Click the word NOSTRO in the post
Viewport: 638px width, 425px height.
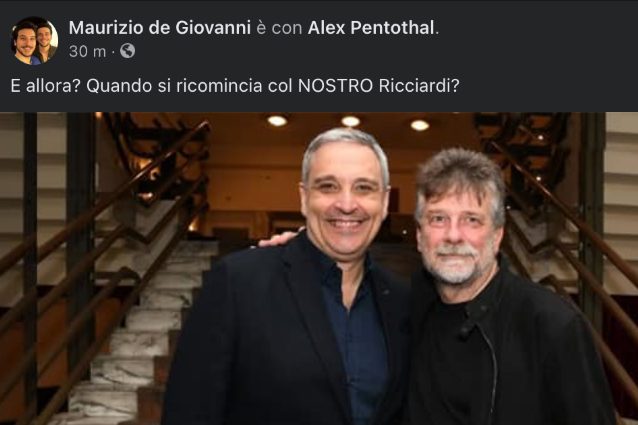[335, 86]
